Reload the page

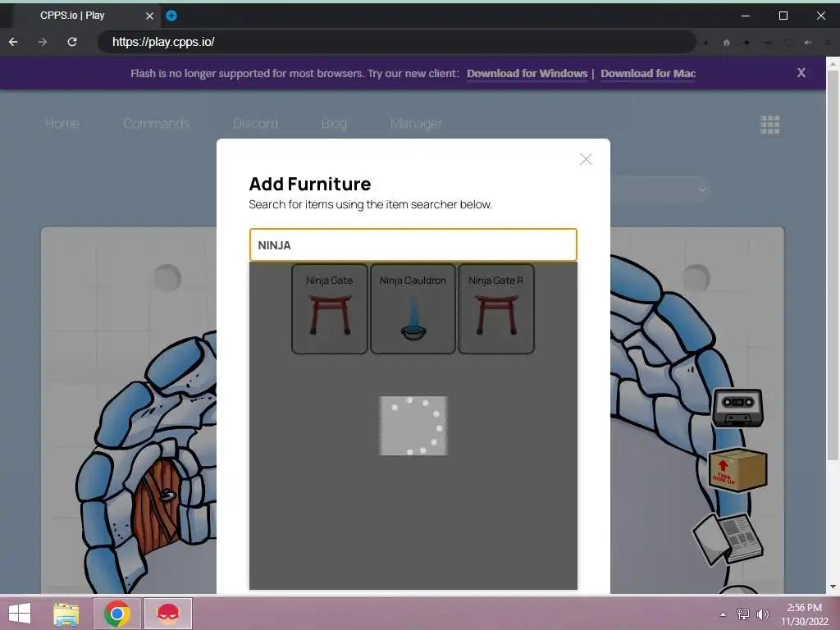[72, 42]
